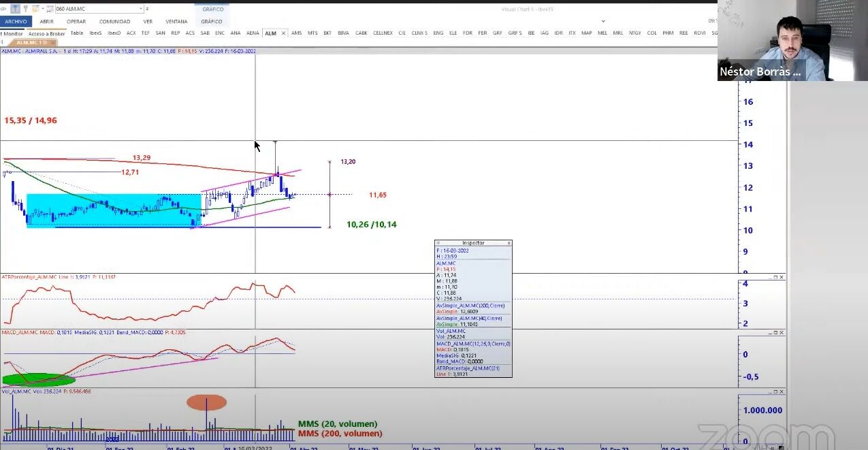Open the ARCHIVO menu
The height and width of the screenshot is (450, 868).
pos(16,21)
